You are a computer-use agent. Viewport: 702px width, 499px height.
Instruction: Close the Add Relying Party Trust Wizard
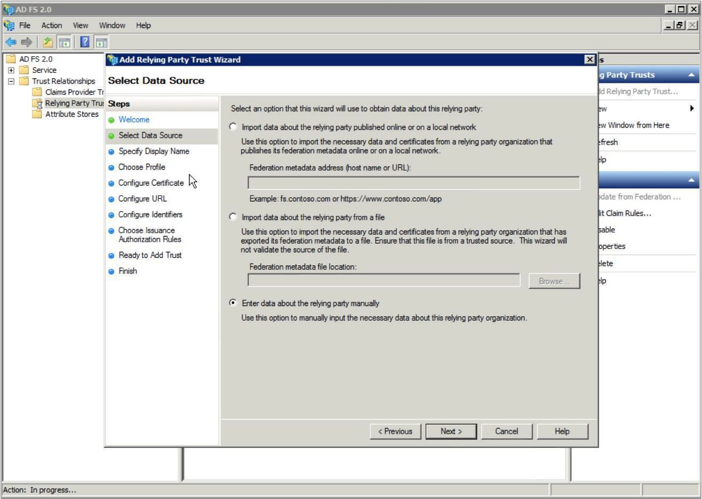point(590,60)
